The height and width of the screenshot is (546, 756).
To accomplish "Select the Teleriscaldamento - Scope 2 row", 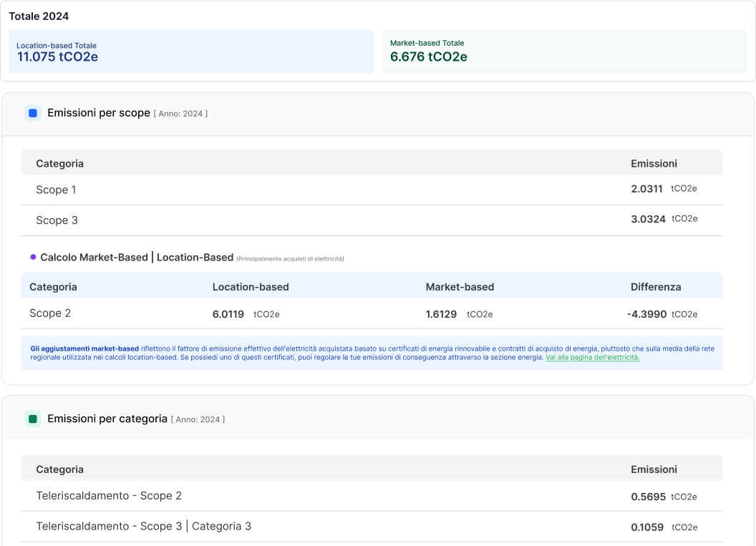I will pyautogui.click(x=286, y=495).
